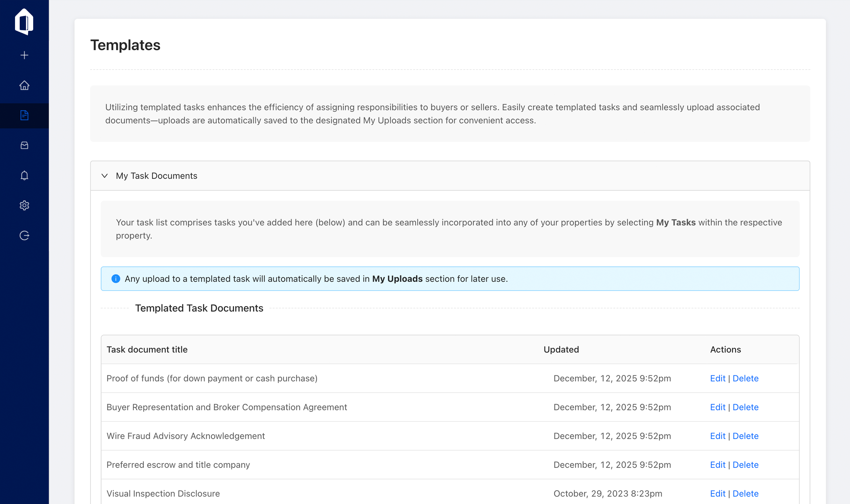The width and height of the screenshot is (850, 504).
Task: Select the Templates document icon in sidebar
Action: point(24,115)
